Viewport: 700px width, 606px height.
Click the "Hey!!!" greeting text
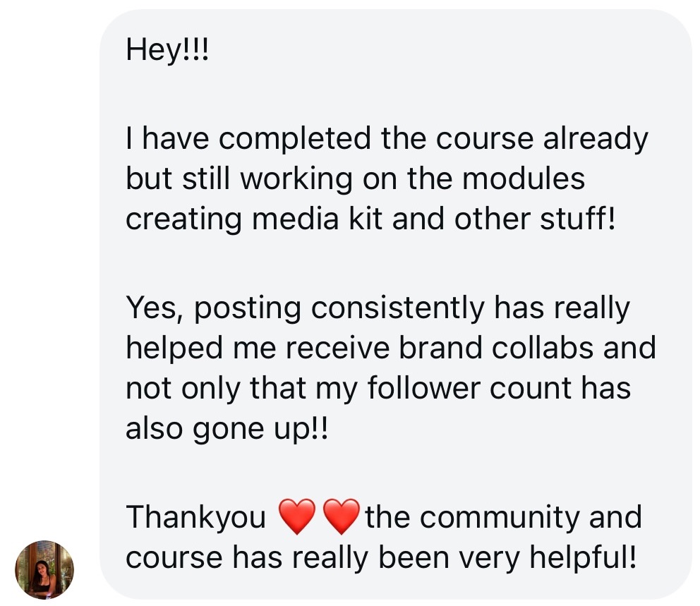(x=167, y=51)
